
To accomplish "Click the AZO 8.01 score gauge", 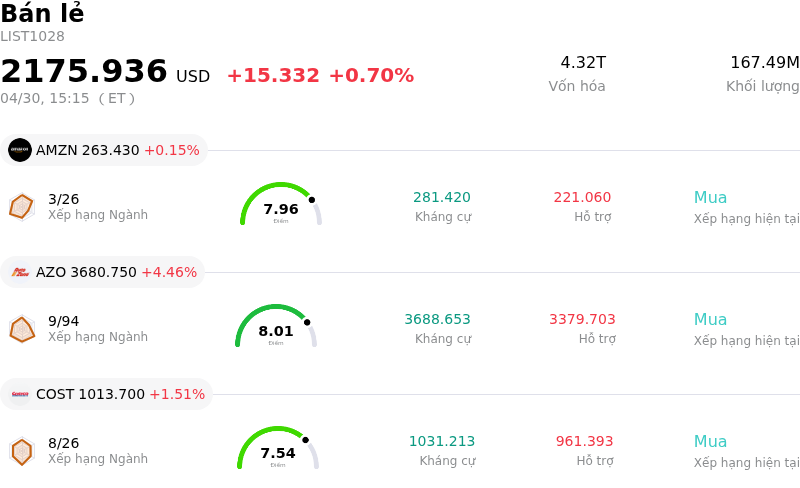I will [276, 328].
